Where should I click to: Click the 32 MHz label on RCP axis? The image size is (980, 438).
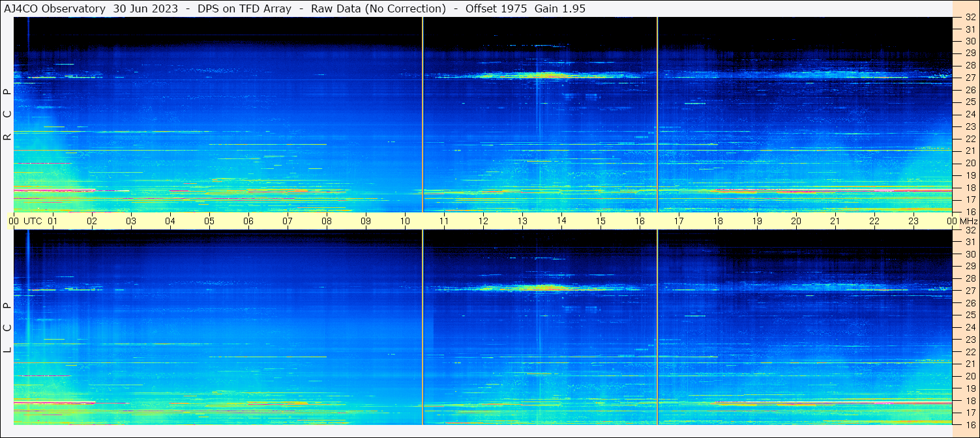click(970, 17)
